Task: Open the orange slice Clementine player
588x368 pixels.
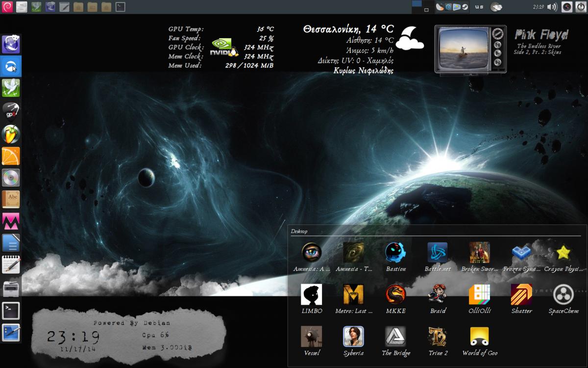Action: (x=11, y=156)
